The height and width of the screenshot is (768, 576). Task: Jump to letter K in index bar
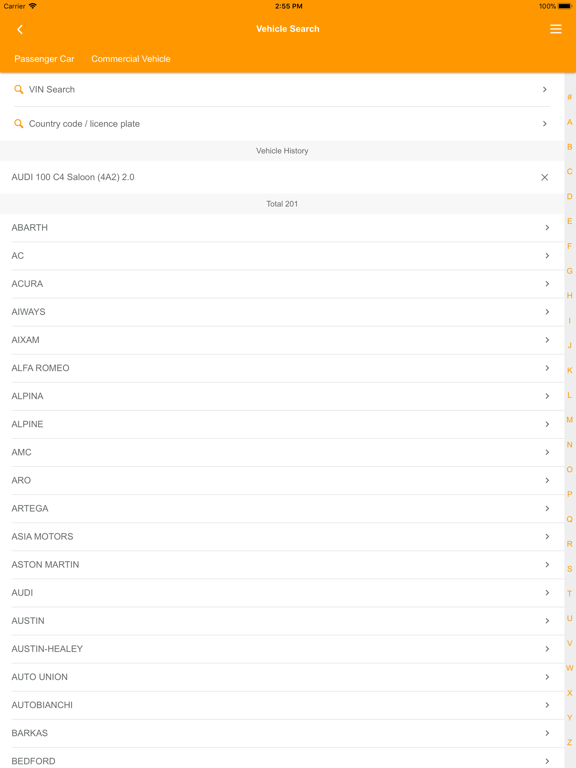pyautogui.click(x=570, y=370)
